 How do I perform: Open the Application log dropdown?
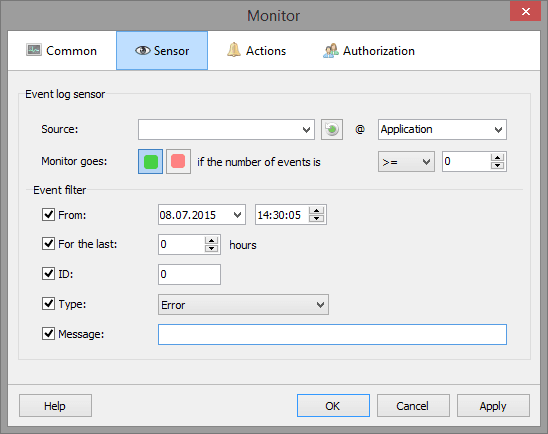coord(442,130)
